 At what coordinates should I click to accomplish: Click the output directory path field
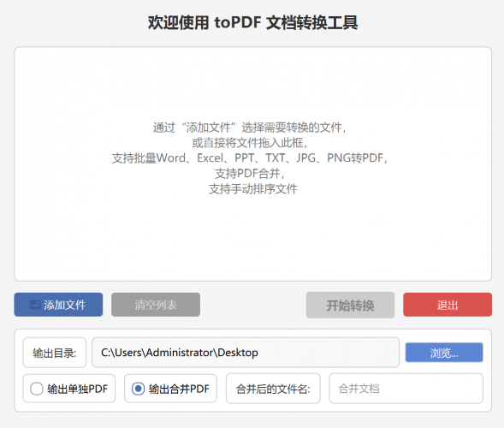click(246, 353)
